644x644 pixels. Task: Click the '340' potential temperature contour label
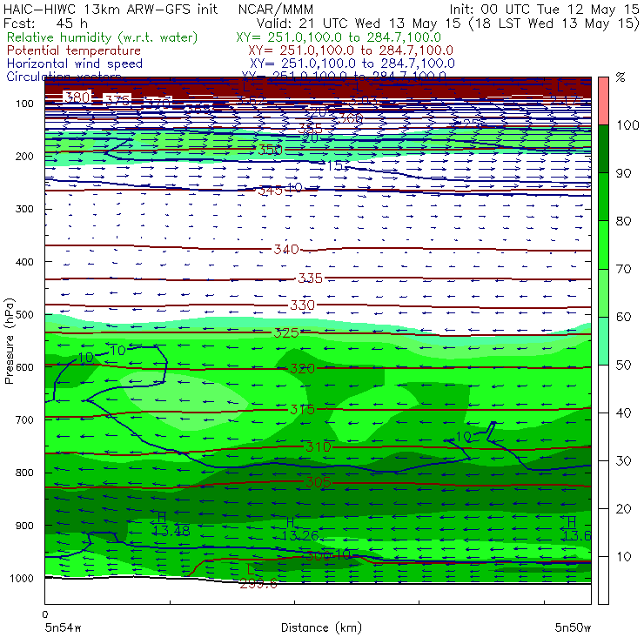pos(286,249)
